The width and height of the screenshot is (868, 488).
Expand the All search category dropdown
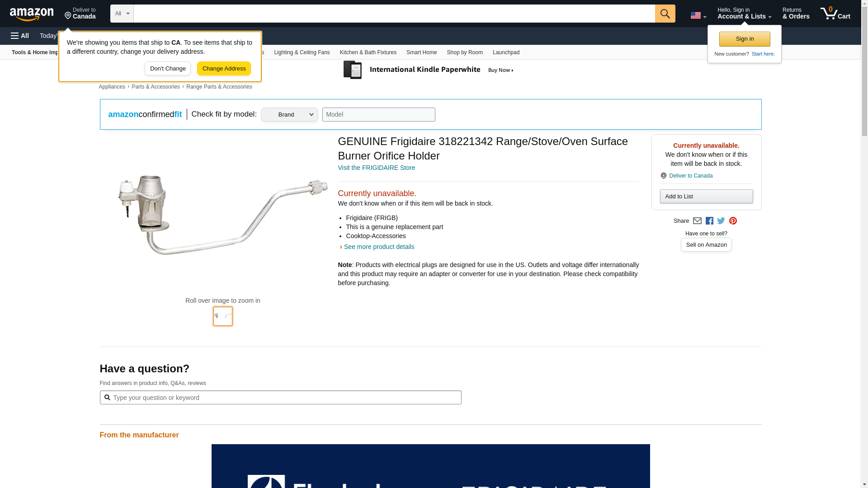(x=122, y=14)
